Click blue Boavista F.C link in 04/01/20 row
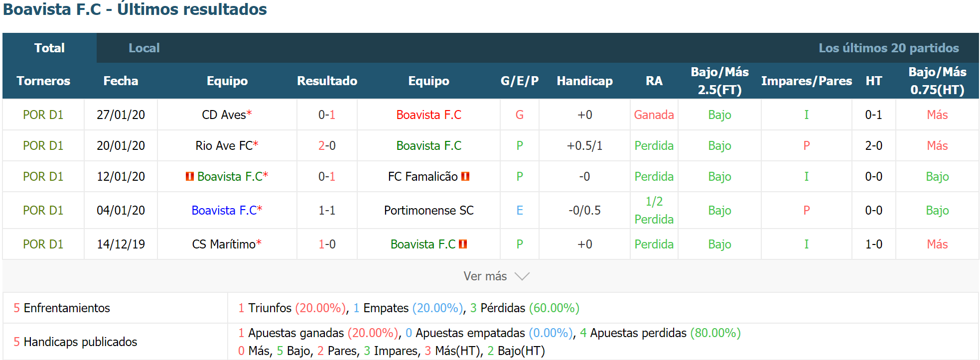The width and height of the screenshot is (980, 360). click(224, 211)
